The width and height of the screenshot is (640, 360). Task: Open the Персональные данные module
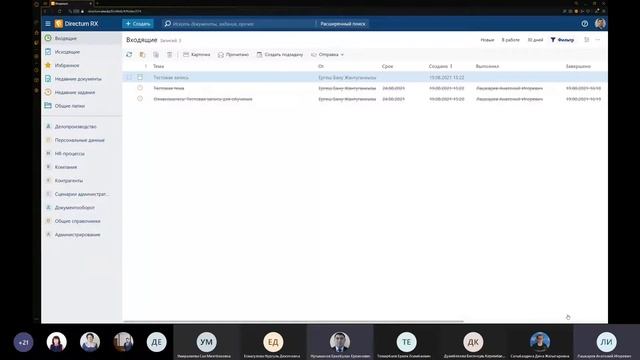82,140
